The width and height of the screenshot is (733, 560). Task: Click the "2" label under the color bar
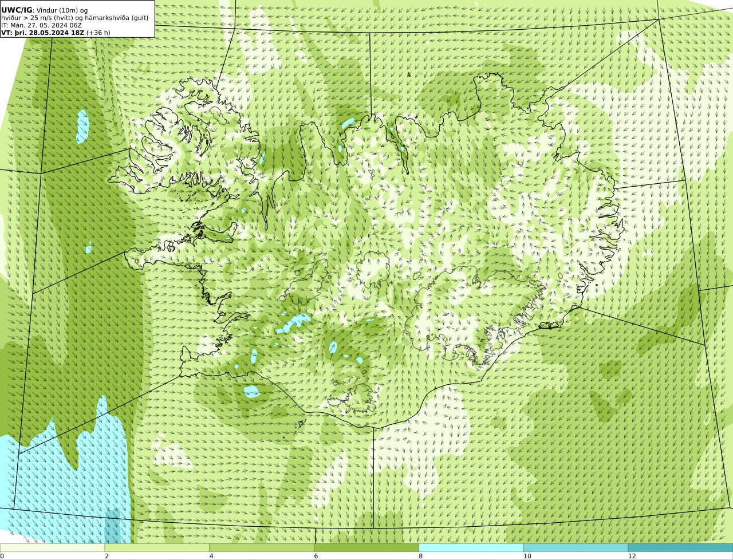click(107, 556)
